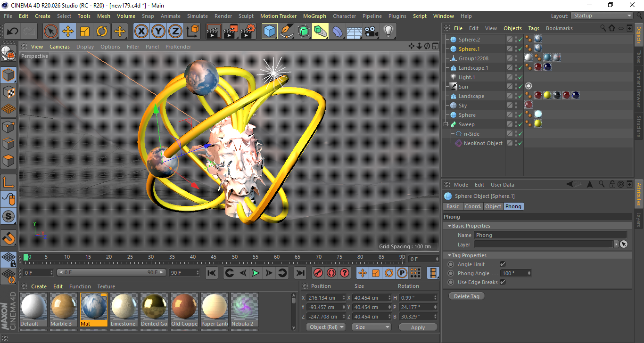This screenshot has height=343, width=644.
Task: Click the coordinate system icon
Action: point(192,32)
